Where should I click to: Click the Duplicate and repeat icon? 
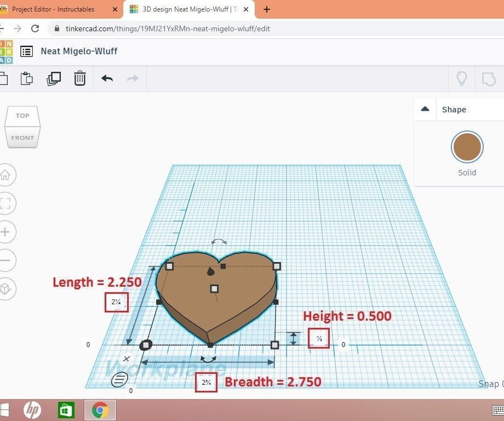click(x=53, y=78)
